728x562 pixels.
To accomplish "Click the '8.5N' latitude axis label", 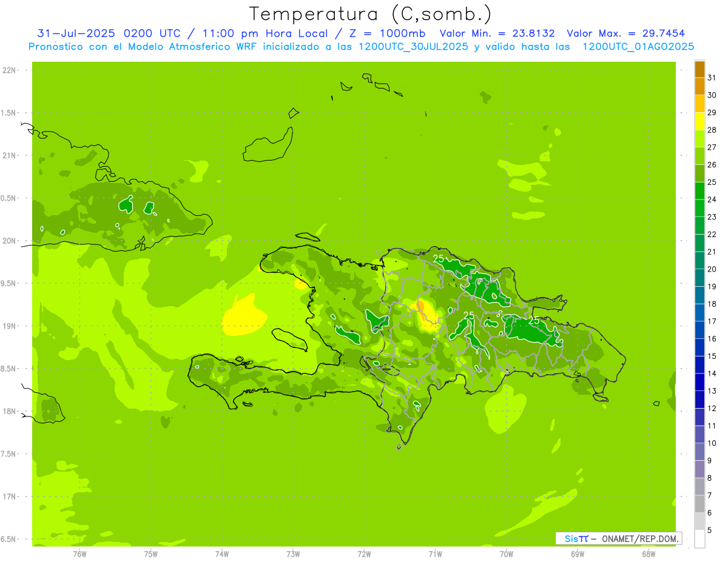I will pos(8,369).
